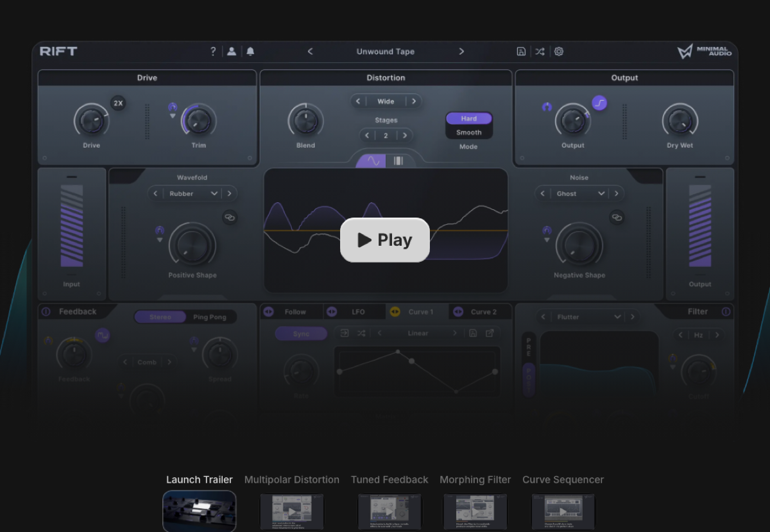Open the Tuned Feedback video link

[x=389, y=479]
